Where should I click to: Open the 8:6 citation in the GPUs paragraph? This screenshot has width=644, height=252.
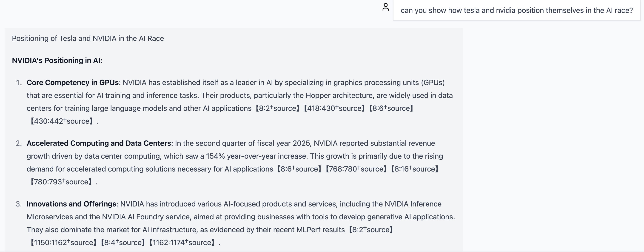click(x=391, y=108)
